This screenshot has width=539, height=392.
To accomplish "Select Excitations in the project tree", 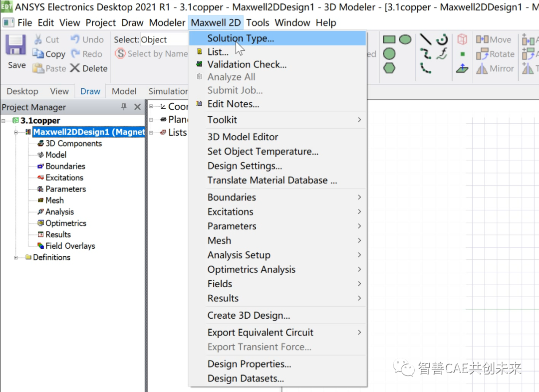I will tap(64, 178).
